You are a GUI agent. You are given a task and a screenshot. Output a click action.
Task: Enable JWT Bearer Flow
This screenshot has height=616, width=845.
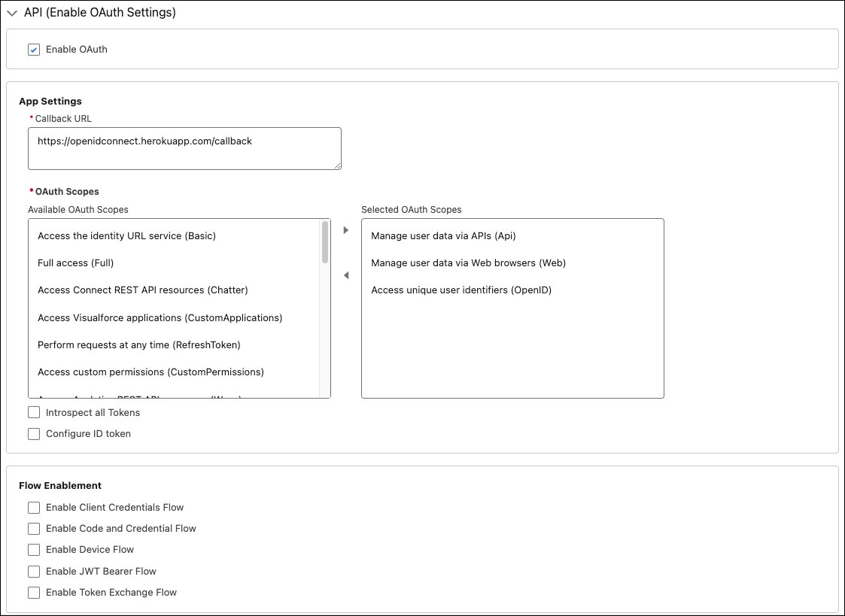(33, 571)
